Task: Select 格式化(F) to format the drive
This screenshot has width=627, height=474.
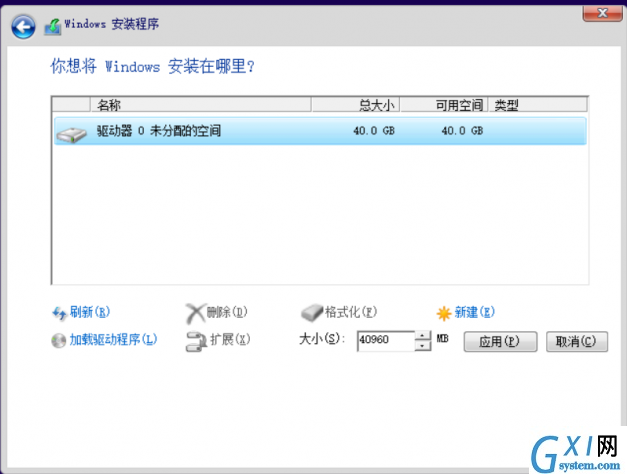Action: pos(351,312)
